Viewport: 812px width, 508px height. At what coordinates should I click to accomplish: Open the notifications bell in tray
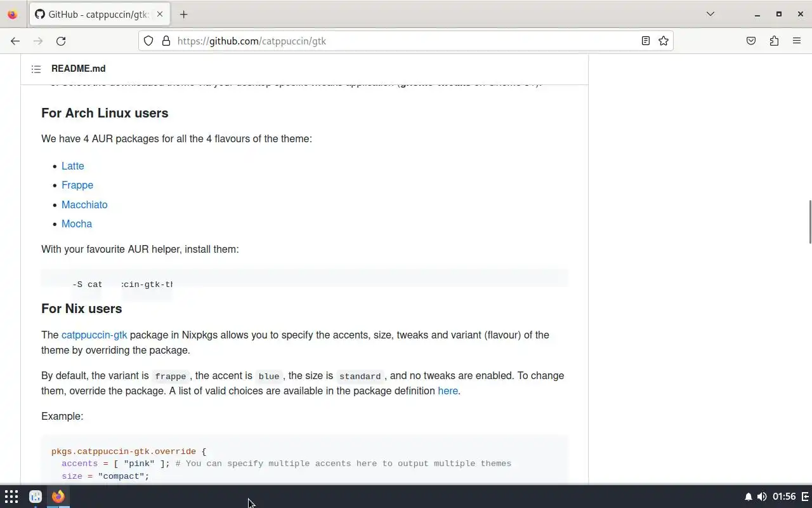click(x=749, y=497)
